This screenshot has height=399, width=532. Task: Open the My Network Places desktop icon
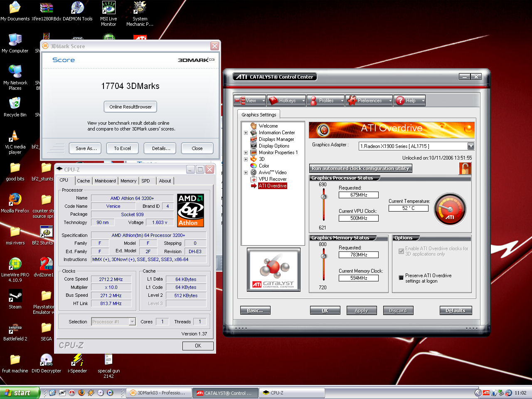pos(15,78)
